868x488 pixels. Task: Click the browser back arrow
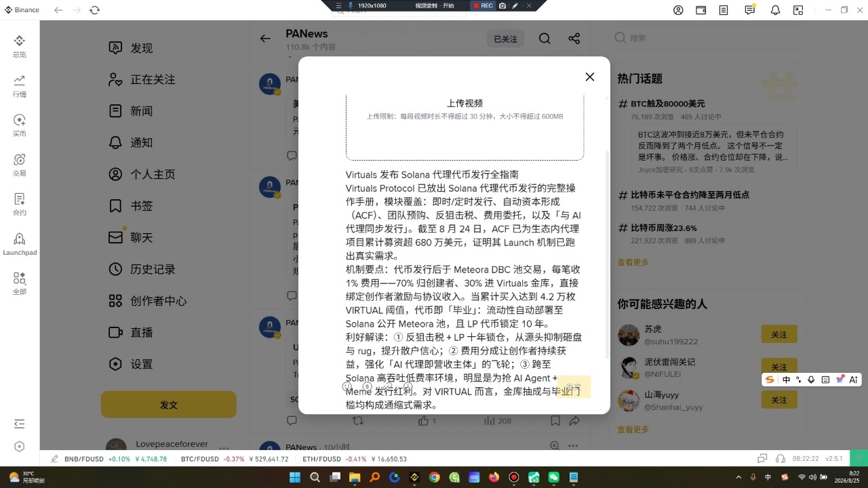click(59, 10)
